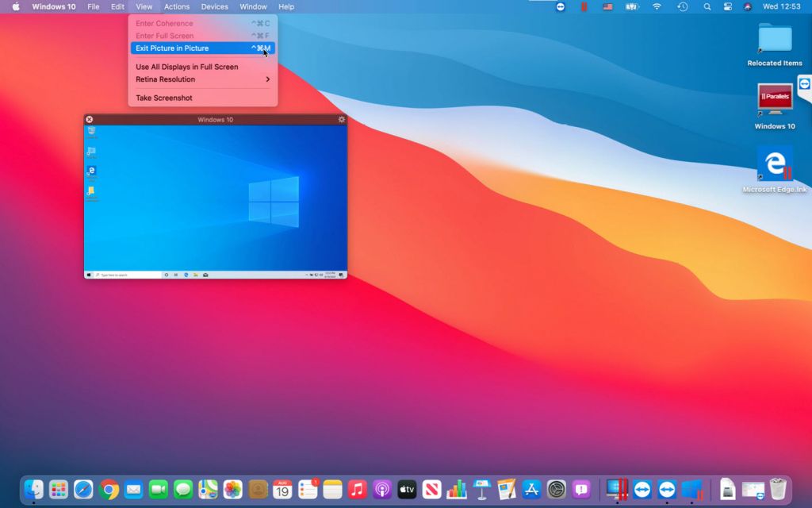Open the VM settings gear in the Windows 10 title bar
The height and width of the screenshot is (508, 812).
tap(342, 119)
